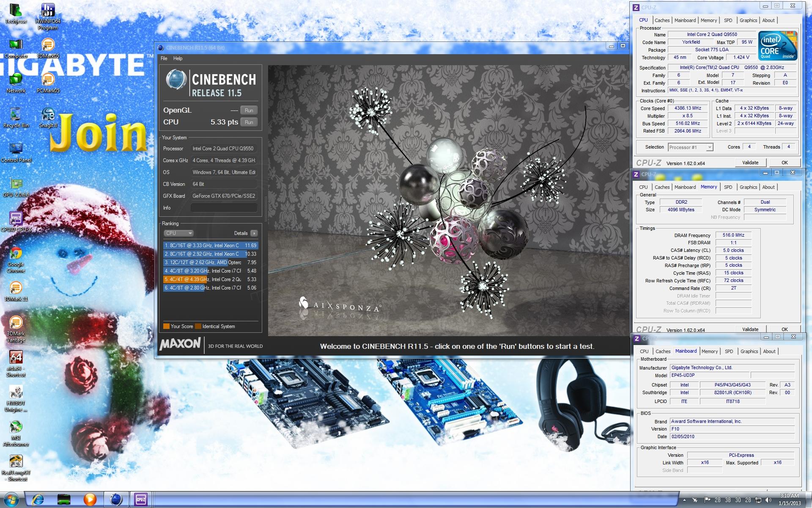Switch to the CPU-Z taskbar button
Viewport: 812px width, 508px height.
click(x=141, y=500)
